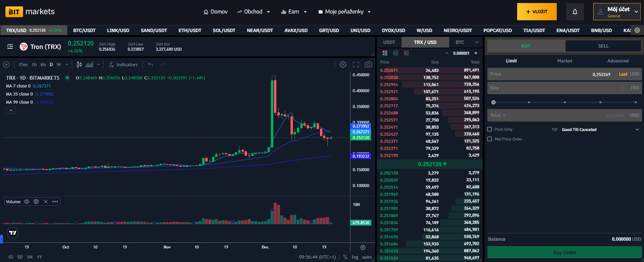Toggle auto scale mode
Screen dimensions: 644x262
(367, 257)
